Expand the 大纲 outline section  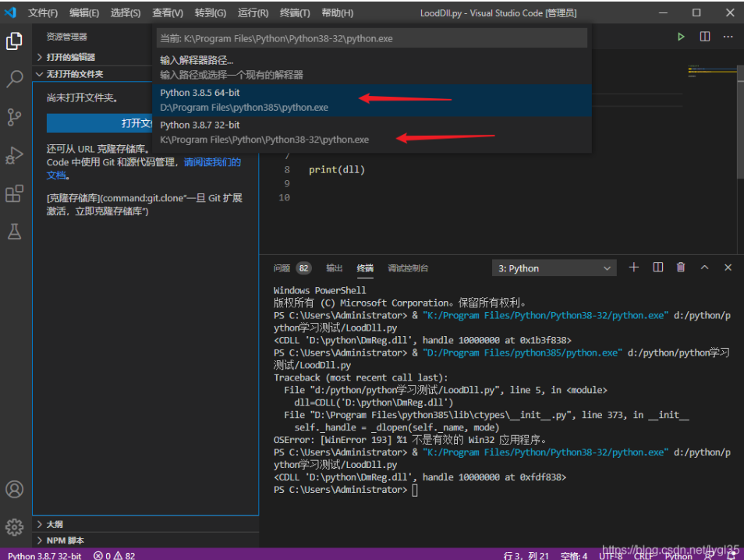click(x=146, y=524)
